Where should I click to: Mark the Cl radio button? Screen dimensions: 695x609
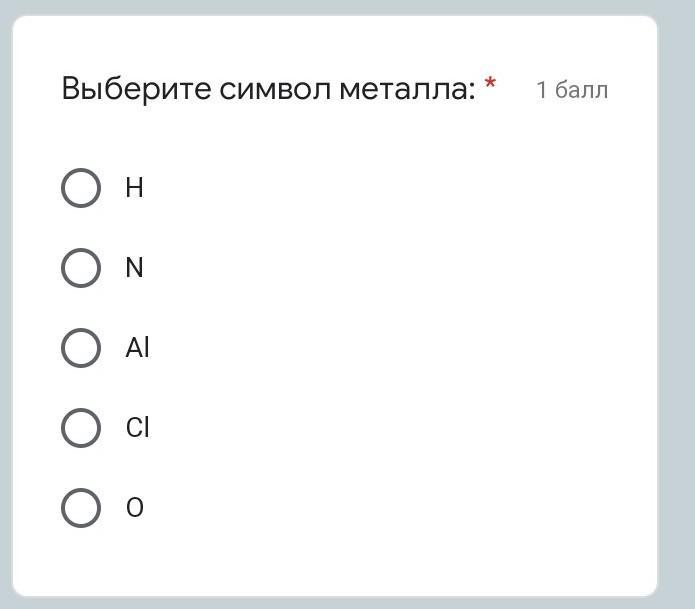81,428
